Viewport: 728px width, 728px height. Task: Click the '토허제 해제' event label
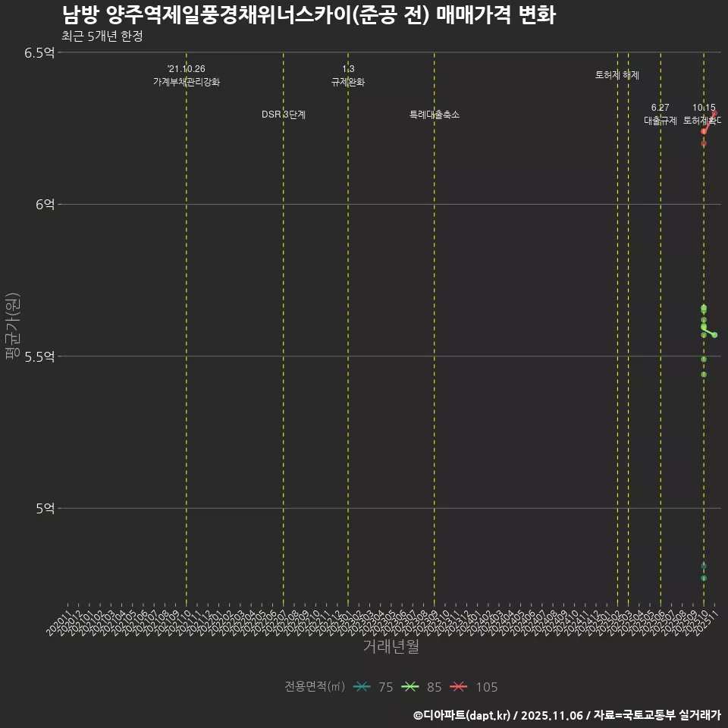click(x=618, y=74)
